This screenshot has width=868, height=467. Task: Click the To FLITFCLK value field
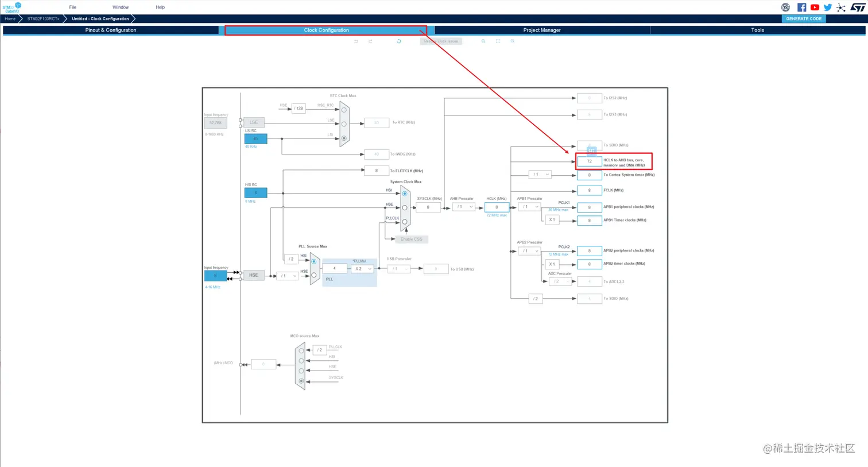pyautogui.click(x=377, y=171)
